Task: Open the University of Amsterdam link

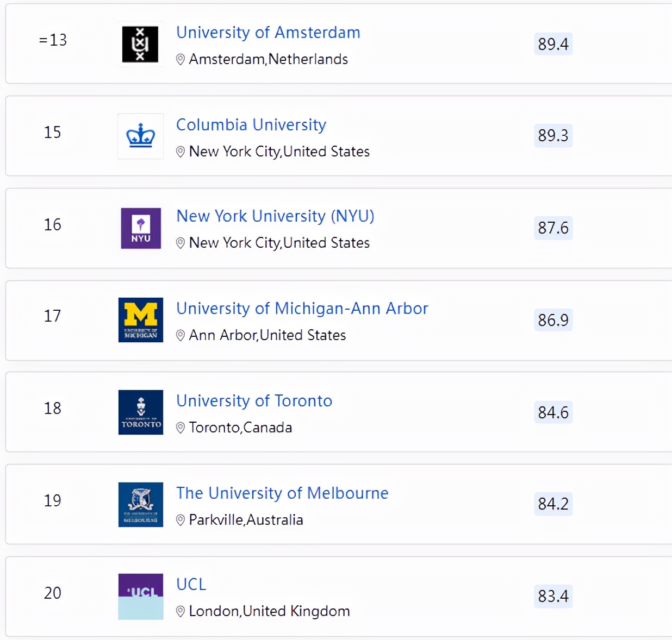Action: (268, 33)
